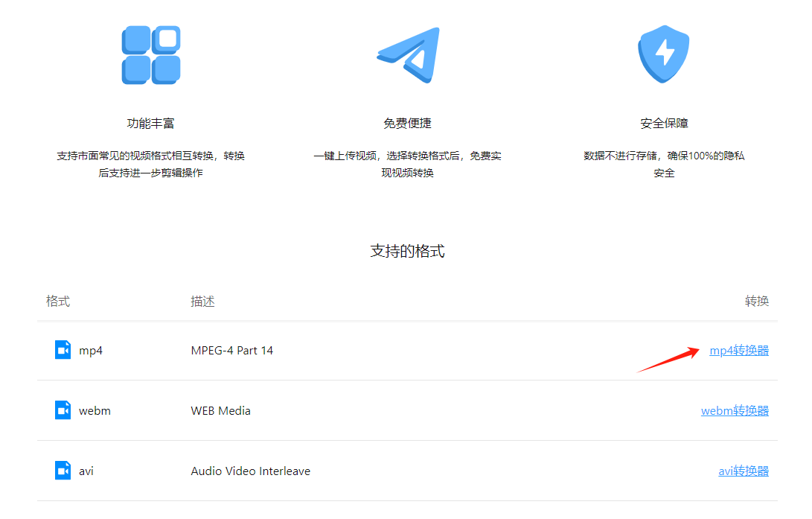Image resolution: width=812 pixels, height=519 pixels.
Task: Click the 免费便捷 heading
Action: point(408,124)
